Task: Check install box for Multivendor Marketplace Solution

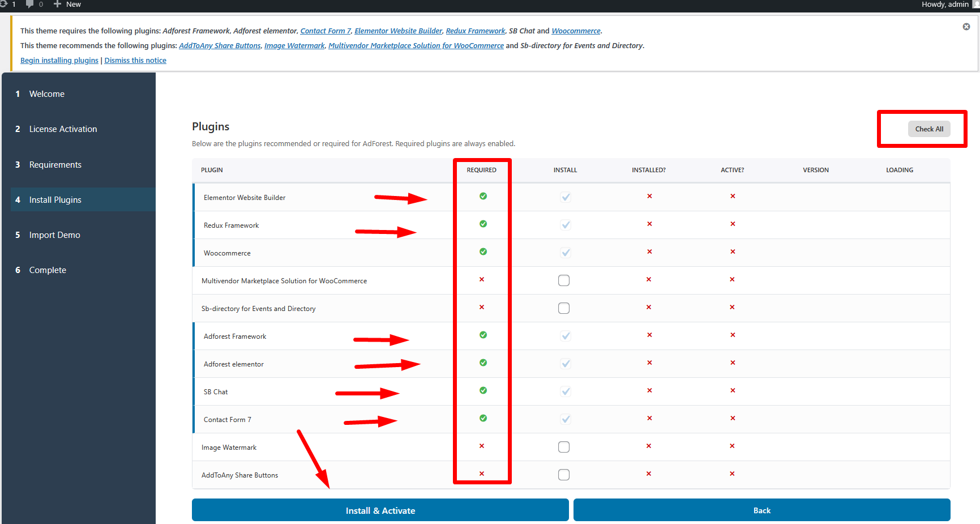Action: (564, 280)
